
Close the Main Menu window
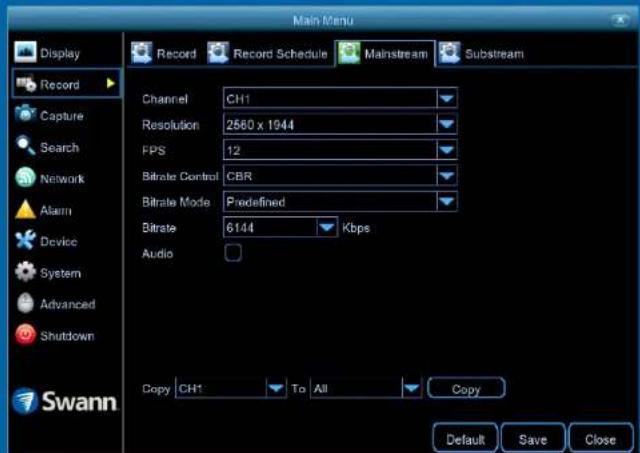(x=620, y=19)
